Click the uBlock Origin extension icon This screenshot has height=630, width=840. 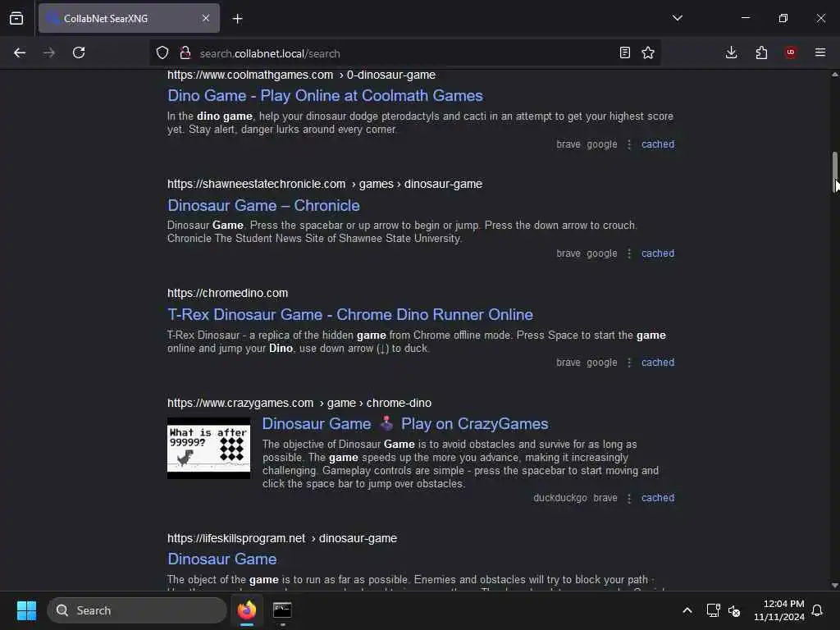(x=790, y=52)
